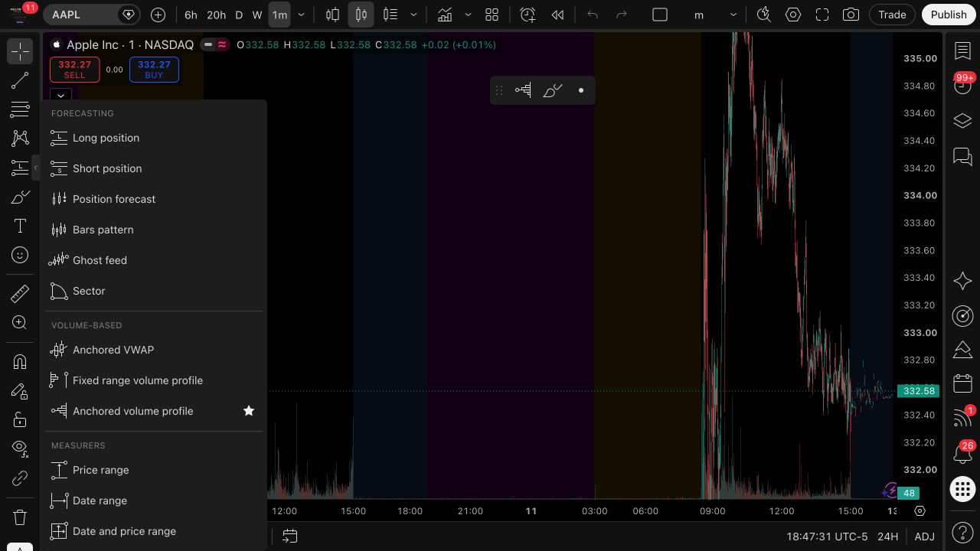Expand indicators favorites dropdown
The height and width of the screenshot is (551, 980).
pyautogui.click(x=468, y=15)
